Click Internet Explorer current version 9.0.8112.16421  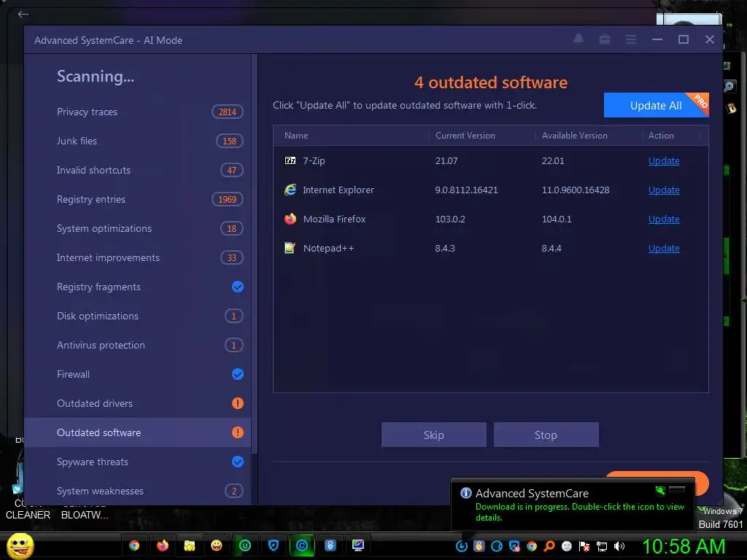[x=466, y=190]
